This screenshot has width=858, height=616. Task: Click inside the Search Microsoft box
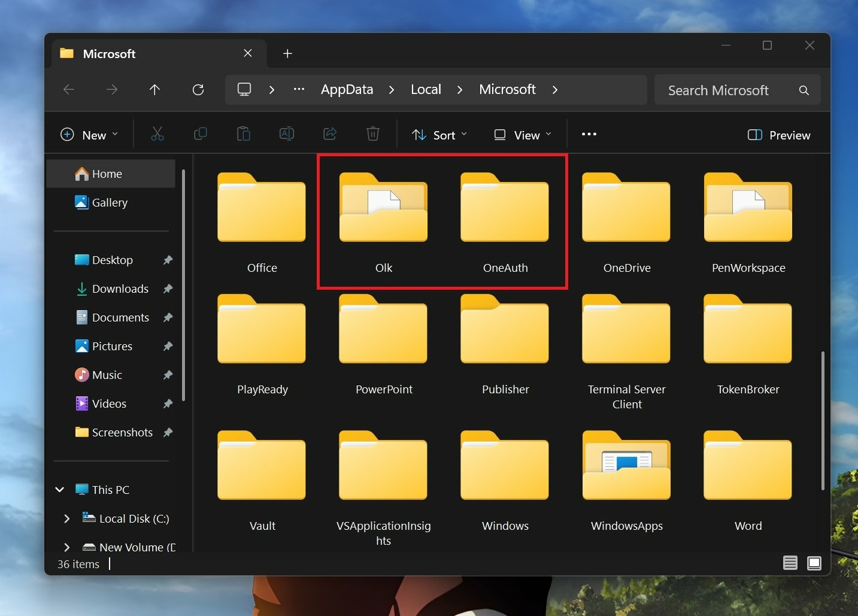(718, 90)
